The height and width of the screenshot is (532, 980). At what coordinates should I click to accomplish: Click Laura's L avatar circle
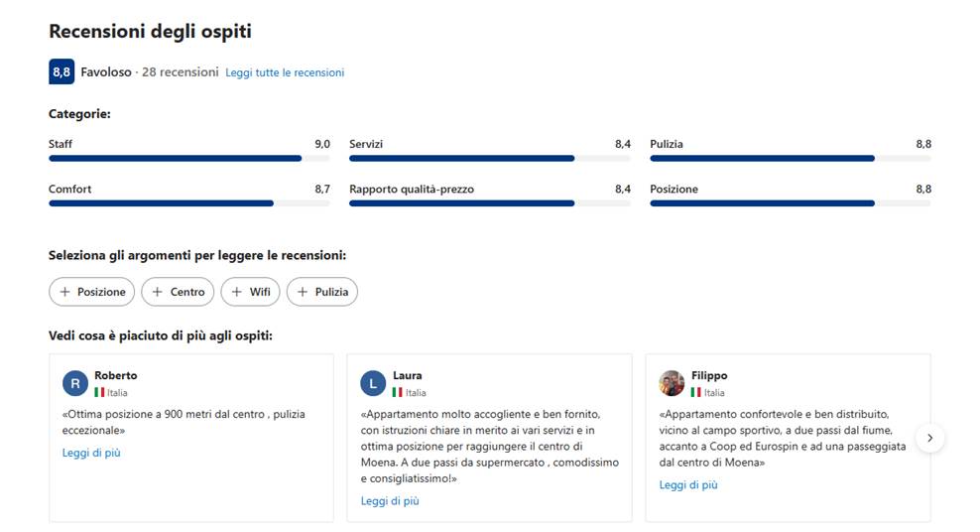click(x=373, y=383)
